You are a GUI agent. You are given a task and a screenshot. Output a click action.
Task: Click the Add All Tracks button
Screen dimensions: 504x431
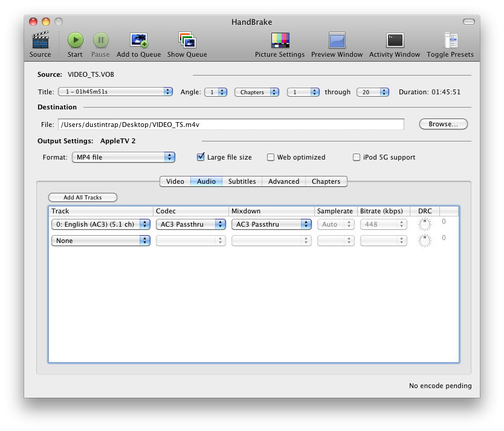(83, 197)
